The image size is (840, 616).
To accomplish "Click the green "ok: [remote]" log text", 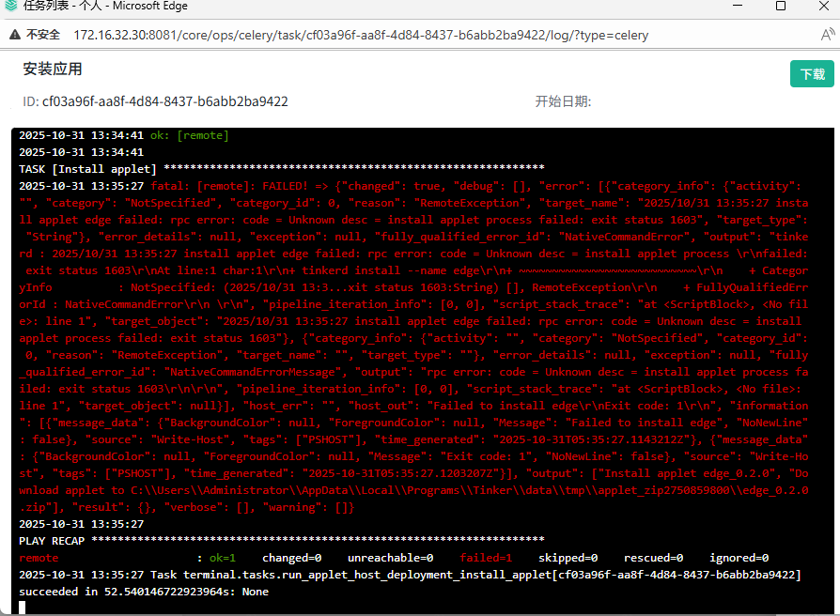I will coord(189,135).
